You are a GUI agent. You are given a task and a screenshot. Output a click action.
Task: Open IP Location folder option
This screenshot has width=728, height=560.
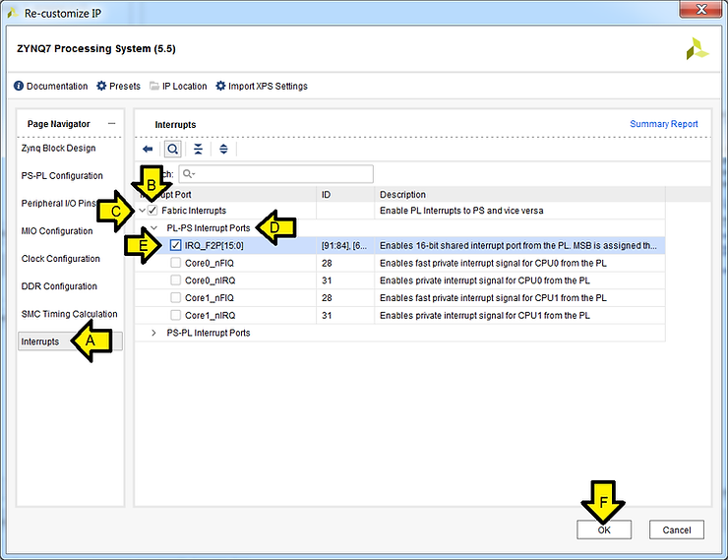click(154, 87)
